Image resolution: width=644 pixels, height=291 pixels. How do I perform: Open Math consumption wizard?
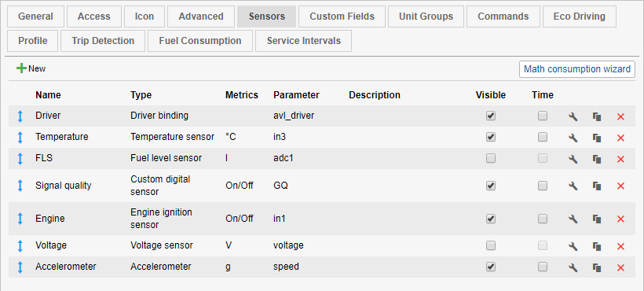tap(577, 69)
